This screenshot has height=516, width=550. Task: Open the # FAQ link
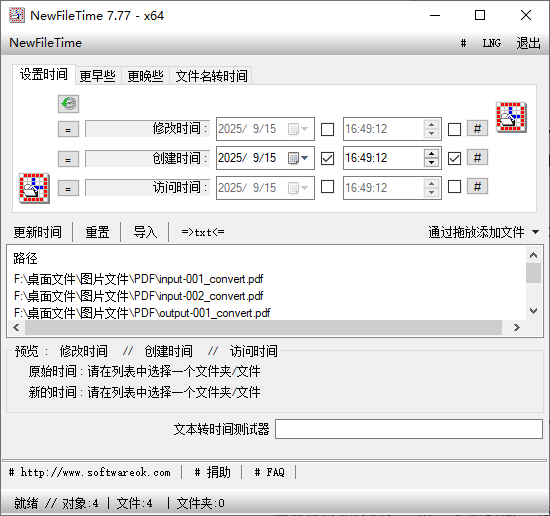click(x=269, y=473)
